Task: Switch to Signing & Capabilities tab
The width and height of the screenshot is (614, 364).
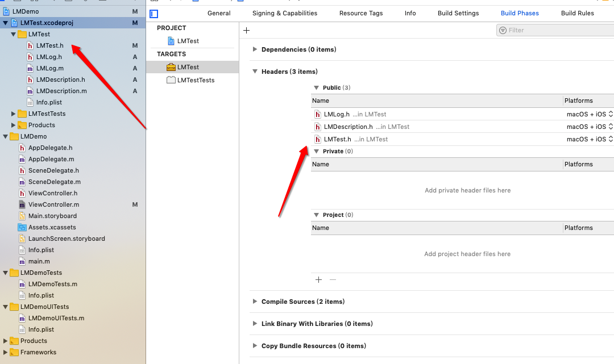Action: pyautogui.click(x=285, y=13)
